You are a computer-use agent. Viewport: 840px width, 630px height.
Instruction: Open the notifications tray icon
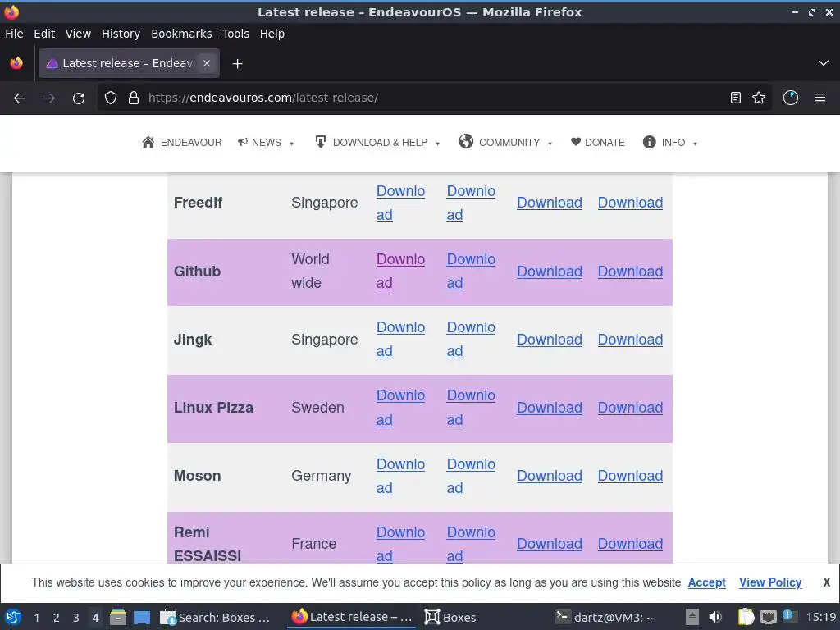pos(788,616)
